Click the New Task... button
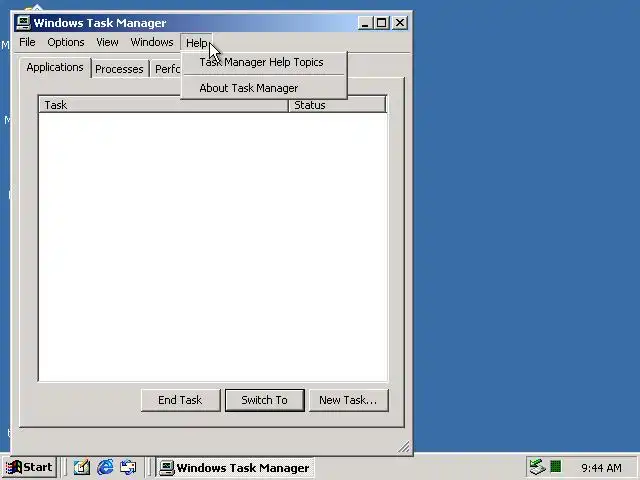640x480 pixels. coord(348,400)
